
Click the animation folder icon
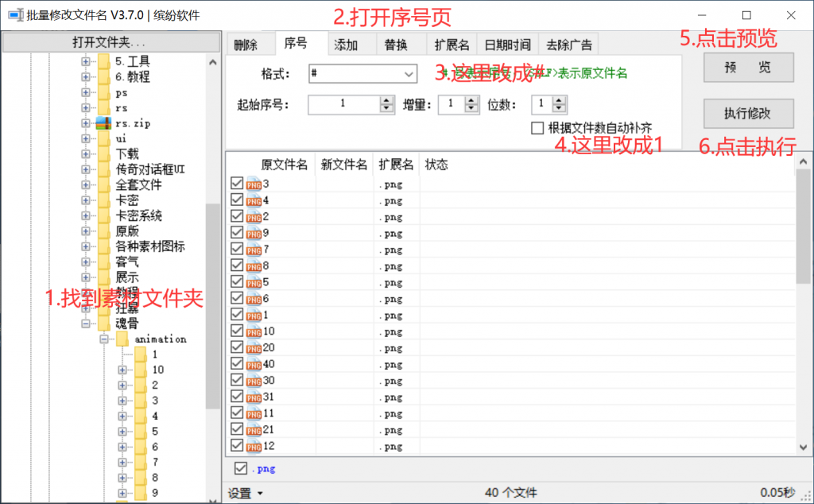pos(122,339)
